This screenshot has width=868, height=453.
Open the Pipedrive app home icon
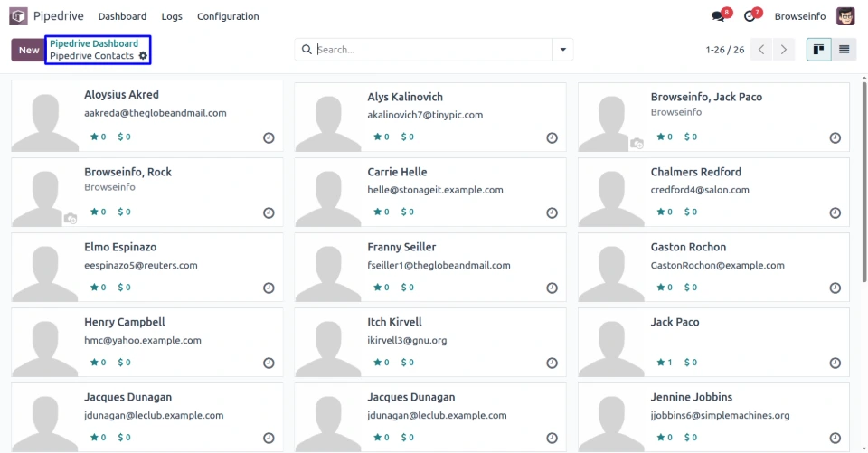(19, 16)
